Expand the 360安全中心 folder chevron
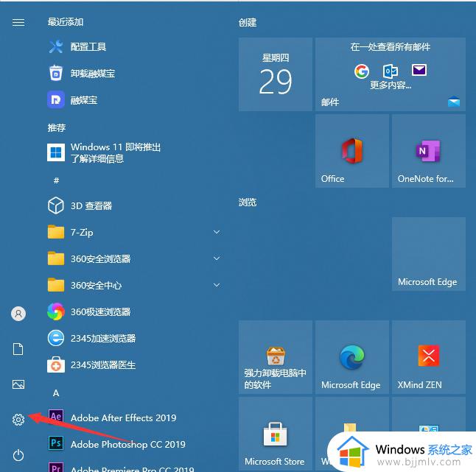 tap(217, 285)
